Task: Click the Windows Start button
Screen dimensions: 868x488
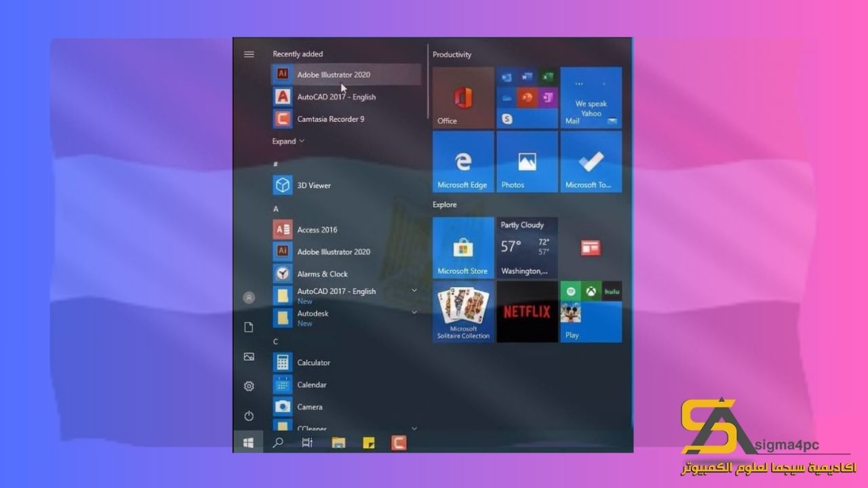Action: (248, 443)
